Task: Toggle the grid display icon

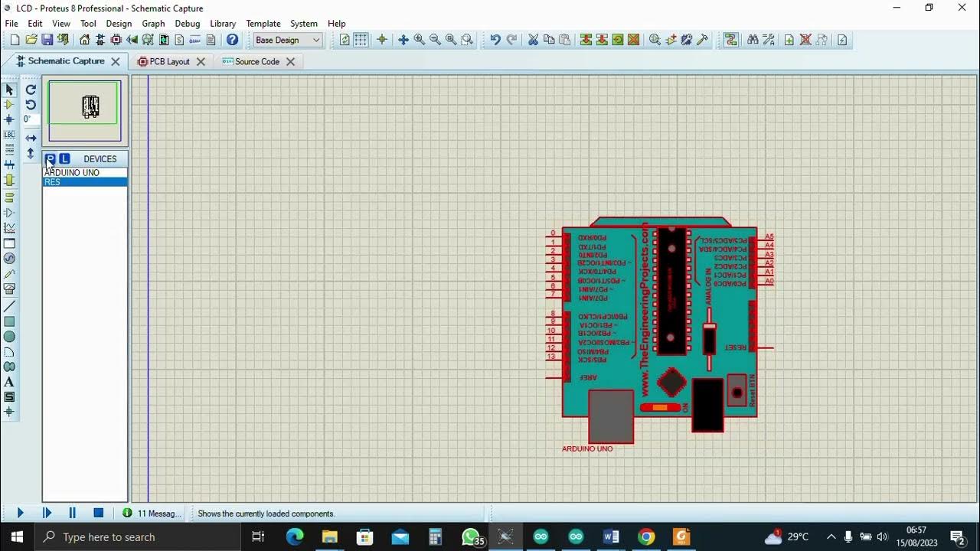Action: [x=361, y=40]
